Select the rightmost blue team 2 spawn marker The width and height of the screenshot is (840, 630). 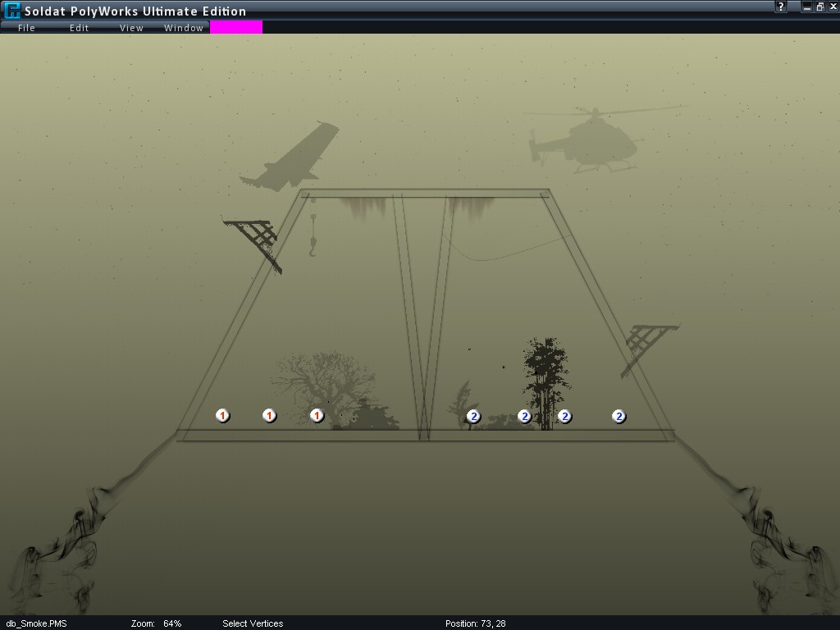click(619, 416)
